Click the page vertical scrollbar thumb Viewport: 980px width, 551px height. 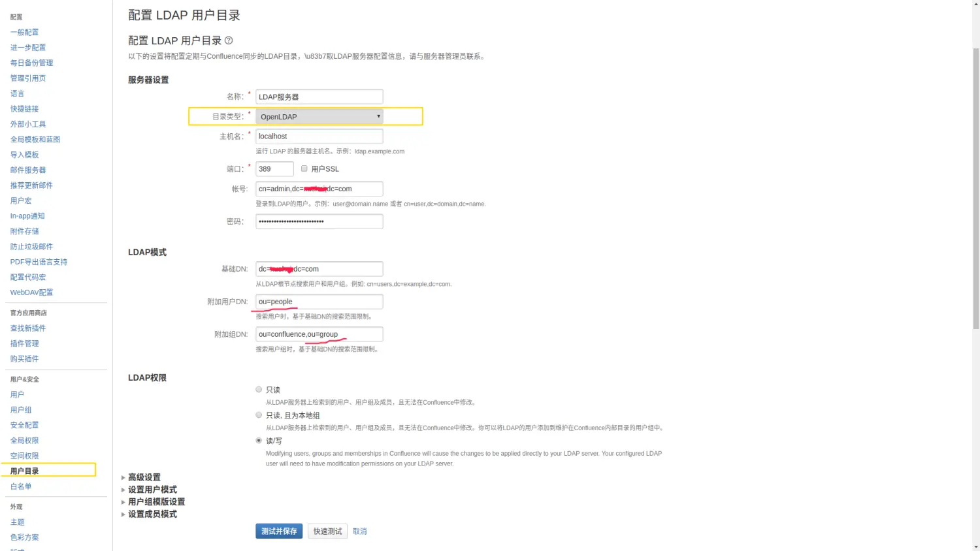coord(976,189)
